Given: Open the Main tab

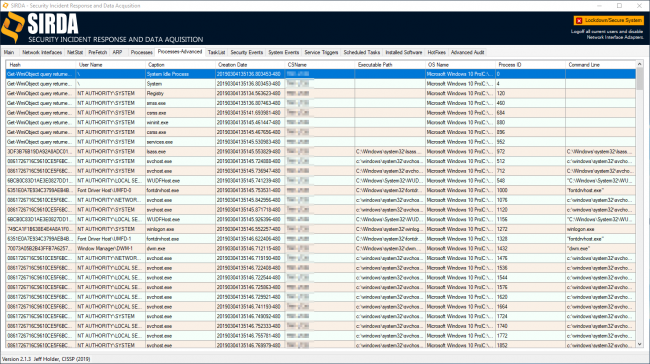Looking at the screenshot, I should coord(9,52).
